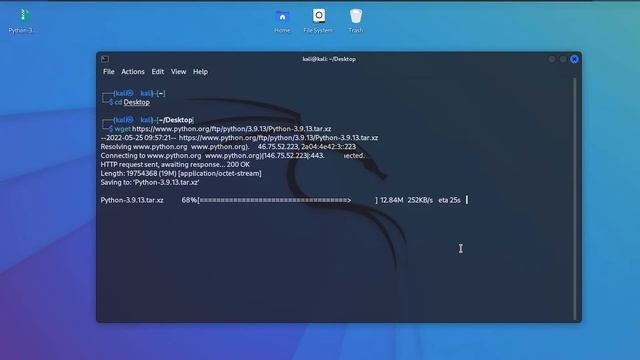The width and height of the screenshot is (640, 360).
Task: Click the wget download progress bar
Action: coord(287,200)
